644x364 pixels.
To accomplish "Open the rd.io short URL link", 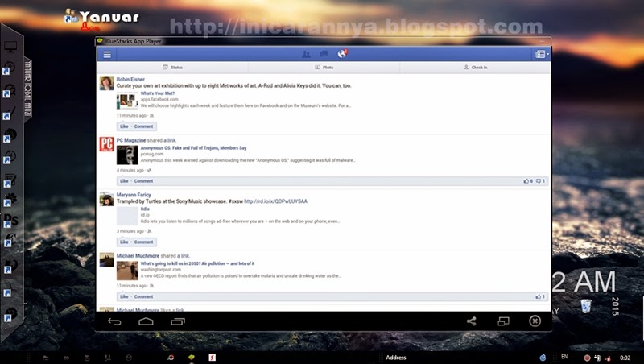I will click(x=275, y=201).
